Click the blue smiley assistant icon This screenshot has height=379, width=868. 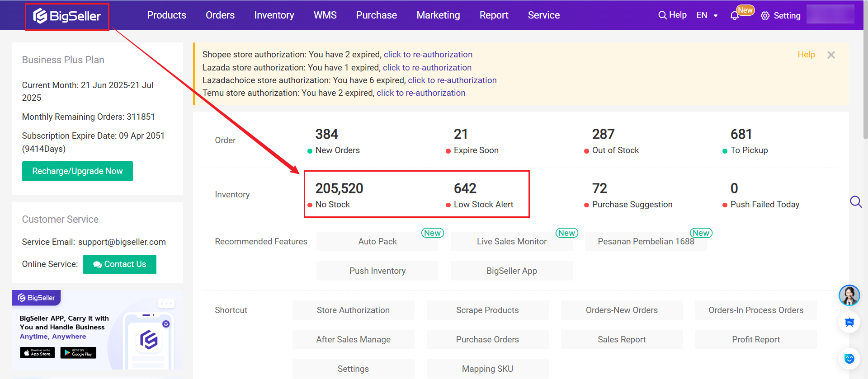[849, 359]
